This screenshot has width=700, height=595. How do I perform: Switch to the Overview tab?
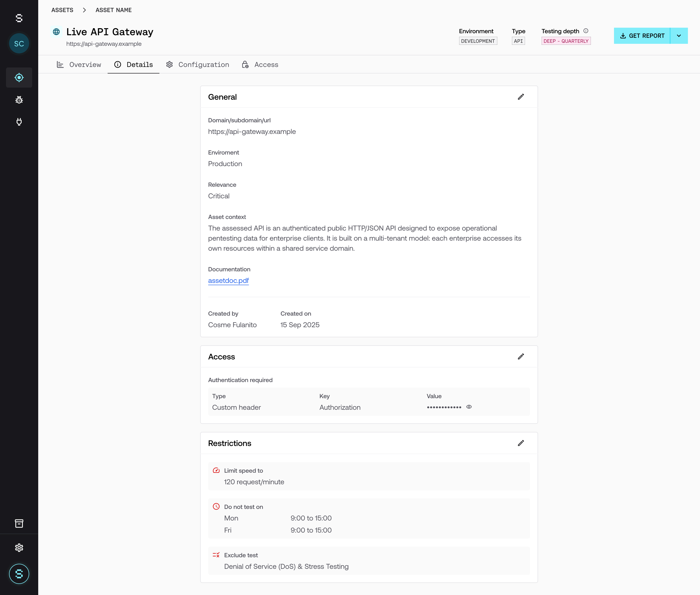(x=79, y=64)
